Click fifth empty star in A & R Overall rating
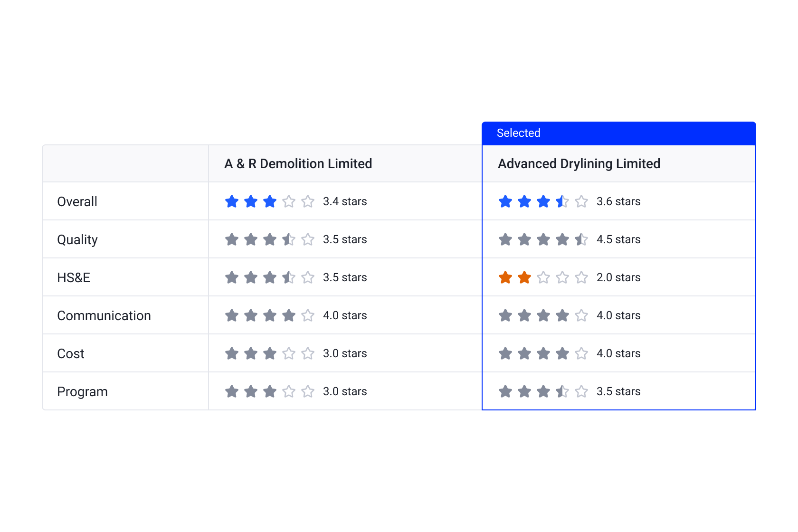 coord(308,201)
